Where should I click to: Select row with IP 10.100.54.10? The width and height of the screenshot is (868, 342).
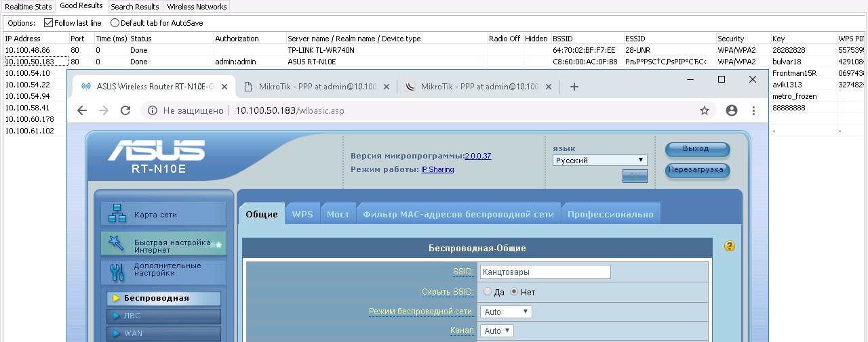pos(27,73)
